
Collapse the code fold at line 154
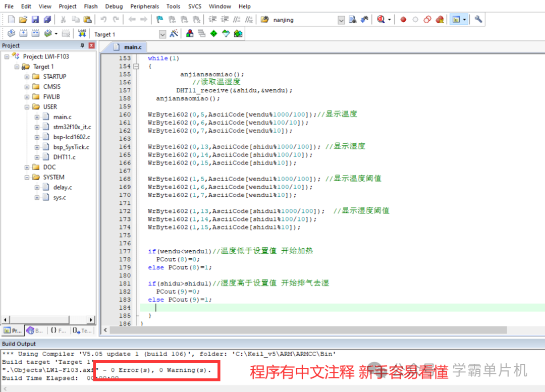tap(136, 67)
